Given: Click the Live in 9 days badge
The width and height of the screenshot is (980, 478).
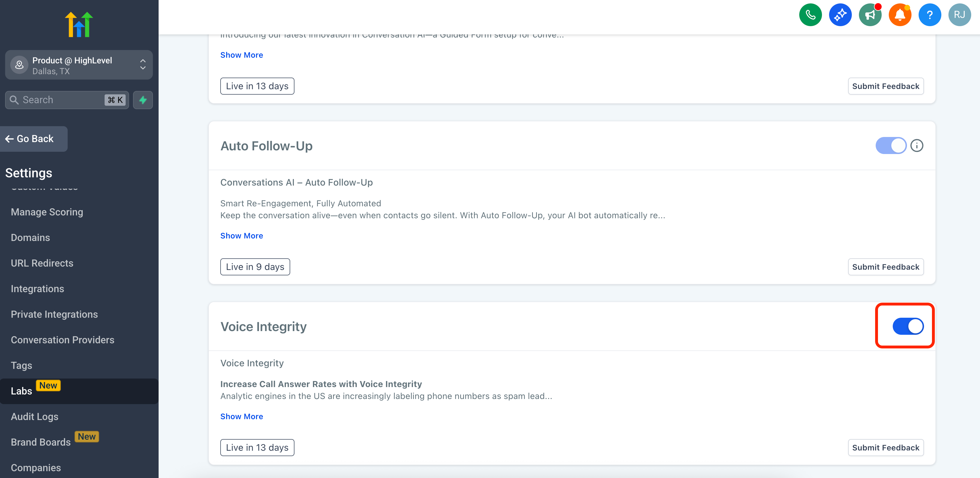Looking at the screenshot, I should pos(255,267).
